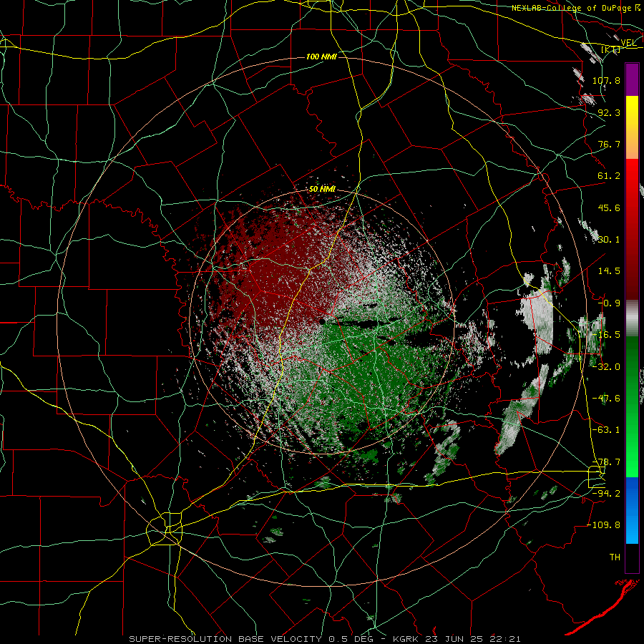The width and height of the screenshot is (644, 644).
Task: Click the -47.6 velocity scale value
Action: 606,399
